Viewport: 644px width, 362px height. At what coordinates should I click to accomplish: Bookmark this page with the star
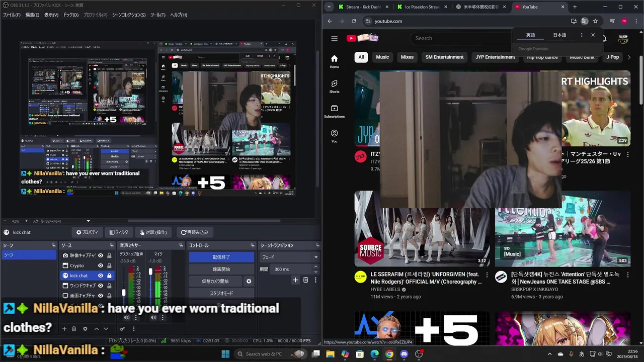[595, 21]
